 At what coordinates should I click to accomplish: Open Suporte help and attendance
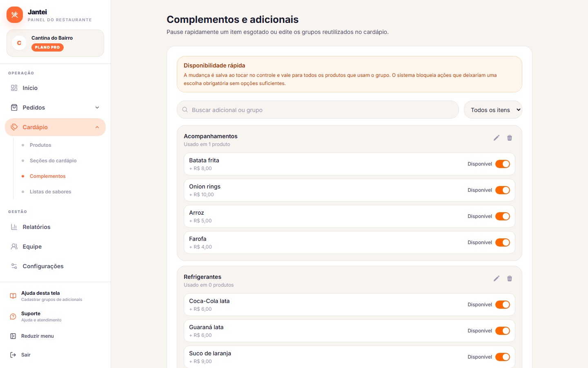[x=55, y=316]
